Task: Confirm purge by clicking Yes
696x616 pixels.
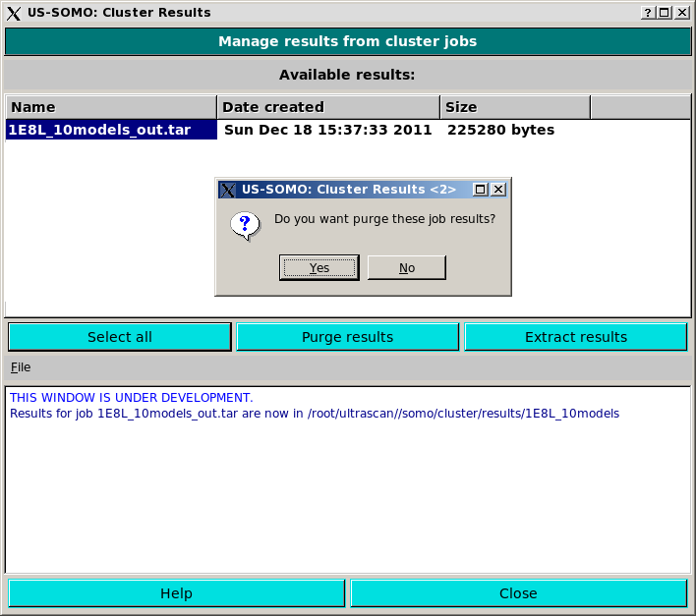Action: coord(319,267)
